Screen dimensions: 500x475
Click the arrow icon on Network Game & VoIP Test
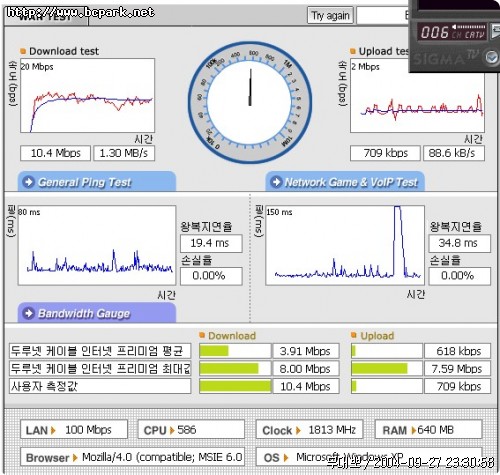276,182
